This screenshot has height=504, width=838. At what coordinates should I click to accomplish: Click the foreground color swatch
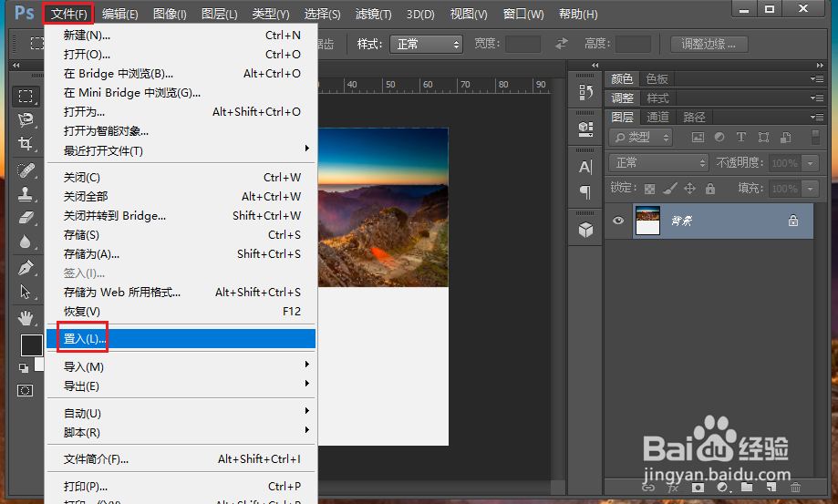pyautogui.click(x=32, y=345)
